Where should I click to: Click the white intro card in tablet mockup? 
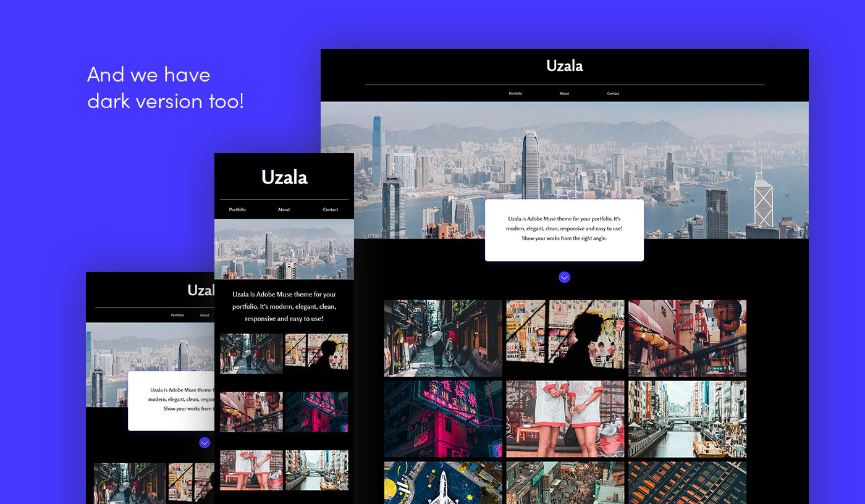(x=171, y=400)
